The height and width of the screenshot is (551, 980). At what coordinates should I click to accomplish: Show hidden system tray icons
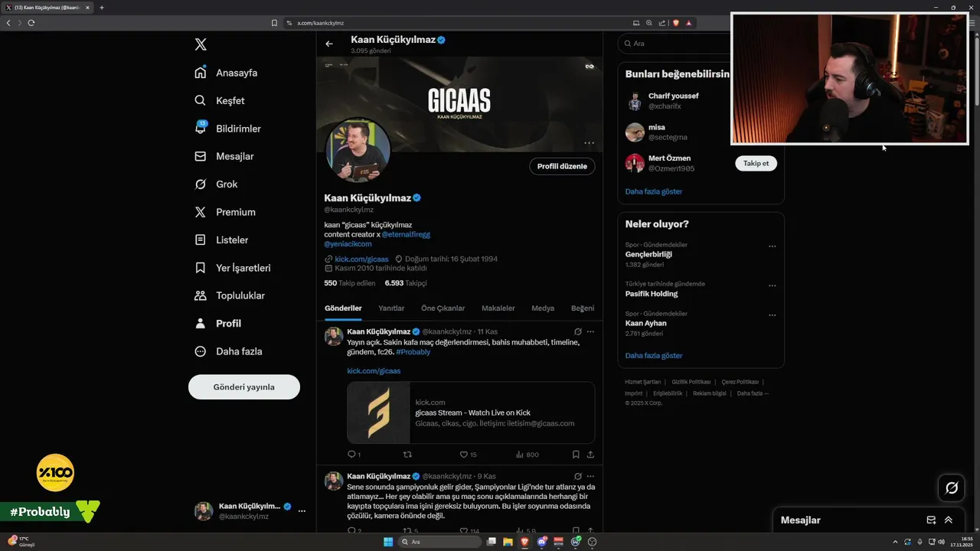tap(895, 542)
